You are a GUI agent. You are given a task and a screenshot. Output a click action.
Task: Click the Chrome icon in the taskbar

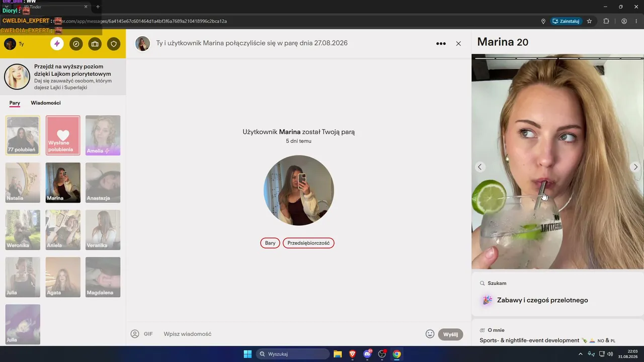tap(397, 354)
